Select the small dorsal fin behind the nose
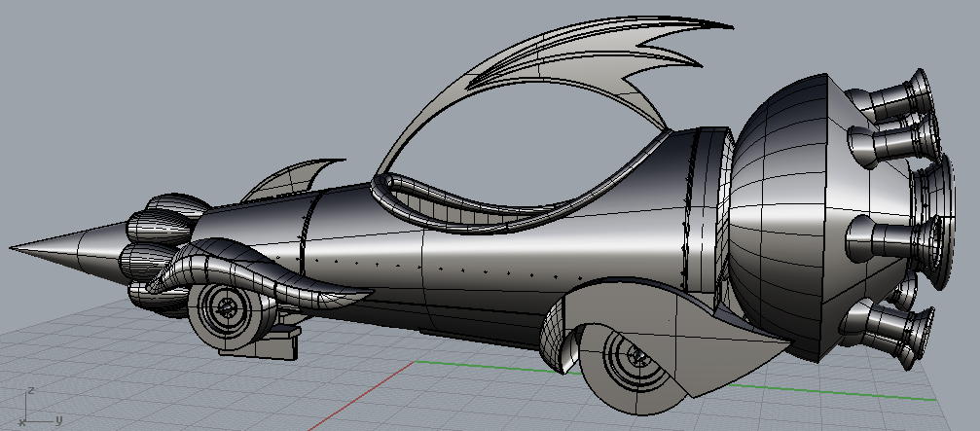Screen dimensions: 980x431 coord(292,180)
